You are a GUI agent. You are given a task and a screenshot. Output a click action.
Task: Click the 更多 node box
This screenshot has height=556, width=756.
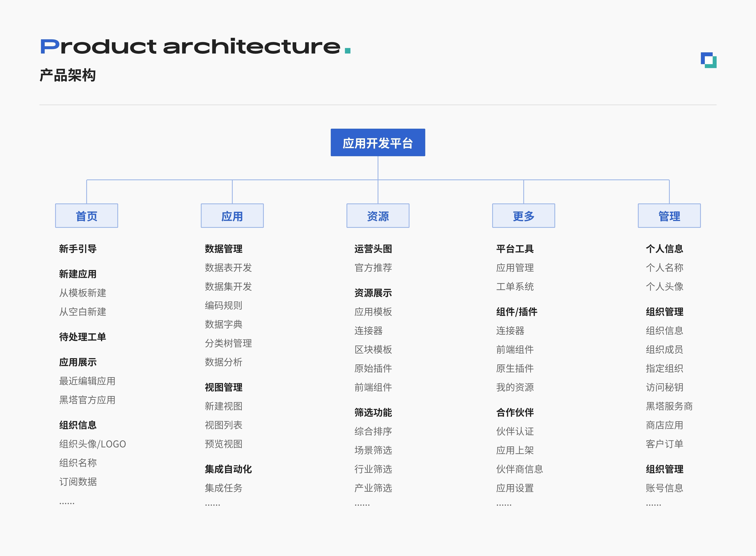pos(523,216)
